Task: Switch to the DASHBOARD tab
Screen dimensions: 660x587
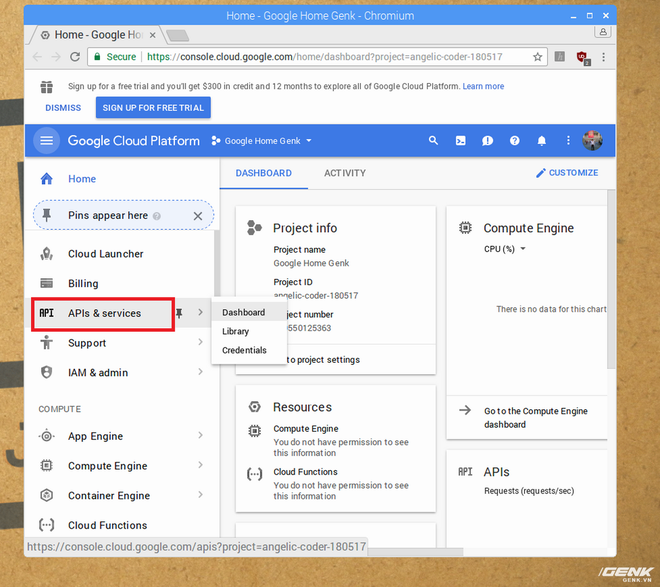Action: coord(263,173)
